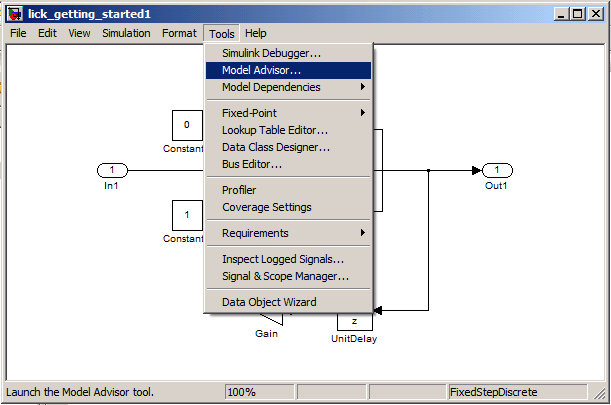Select the In1 input port block
The image size is (611, 405).
coord(112,170)
